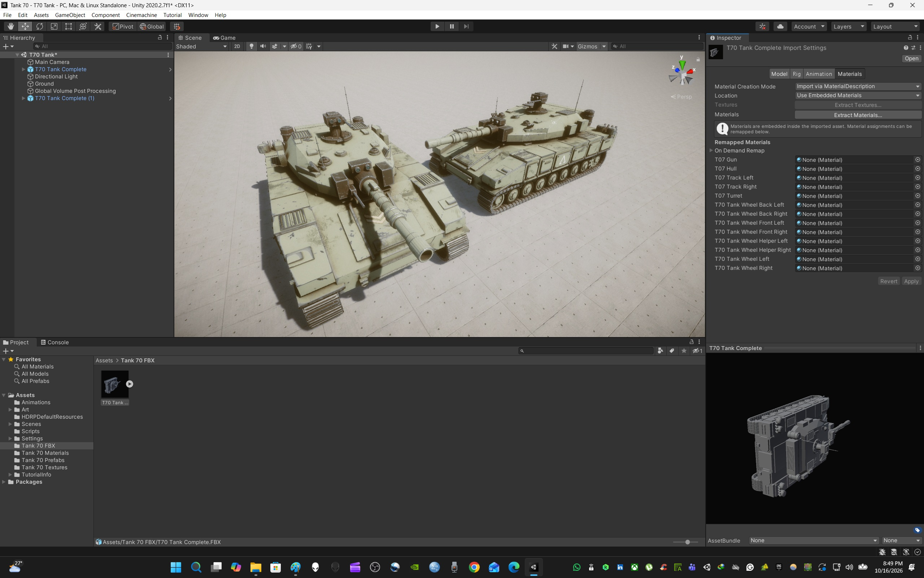Search by type icon in Project
924x578 pixels.
[660, 350]
